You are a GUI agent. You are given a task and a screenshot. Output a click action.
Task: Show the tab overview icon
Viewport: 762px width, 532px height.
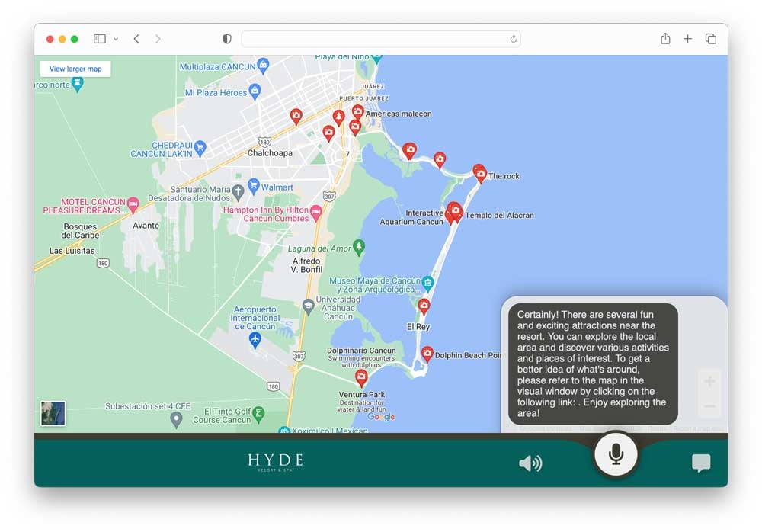(x=710, y=39)
